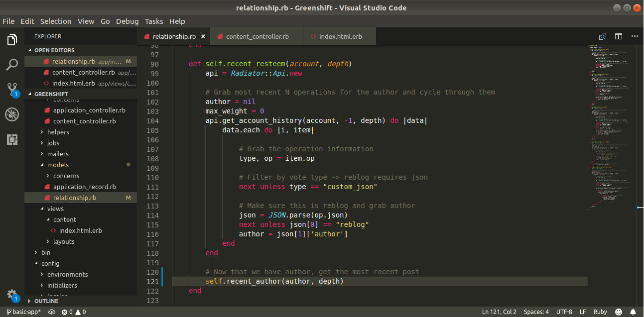Open the File menu
The height and width of the screenshot is (317, 644).
pyautogui.click(x=8, y=21)
